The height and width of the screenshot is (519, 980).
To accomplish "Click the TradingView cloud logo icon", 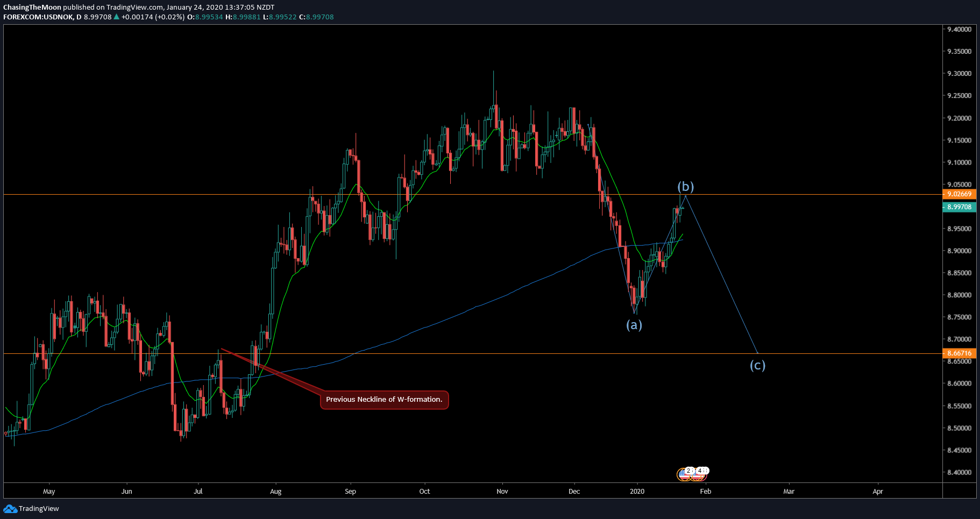I will pos(10,508).
